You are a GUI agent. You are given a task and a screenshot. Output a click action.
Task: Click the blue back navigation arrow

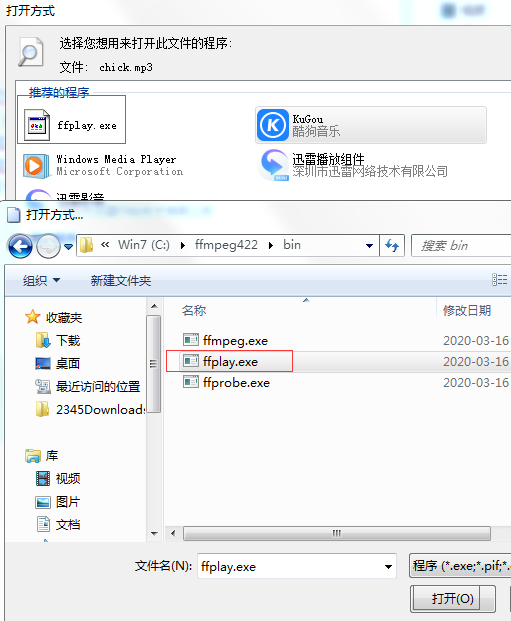[x=20, y=246]
